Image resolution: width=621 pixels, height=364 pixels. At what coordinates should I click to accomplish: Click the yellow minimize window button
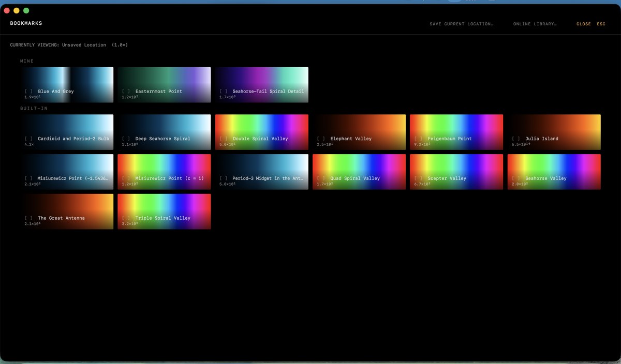pos(17,10)
